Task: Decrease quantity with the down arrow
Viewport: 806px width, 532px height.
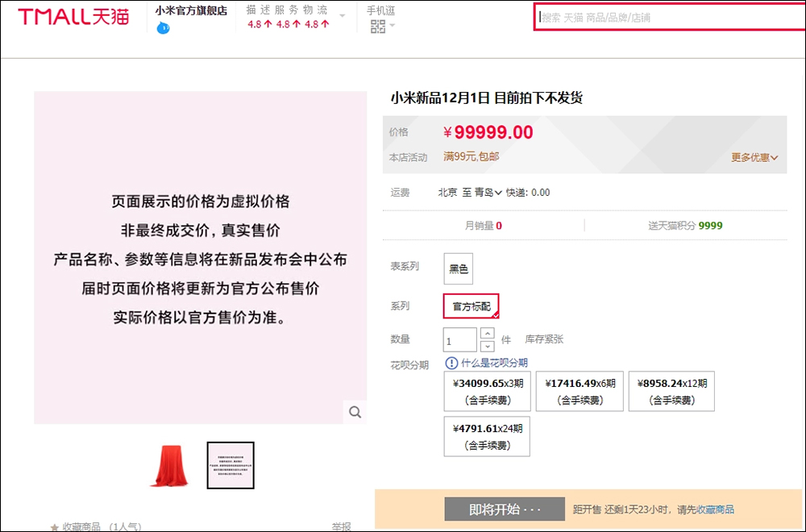Action: click(488, 347)
